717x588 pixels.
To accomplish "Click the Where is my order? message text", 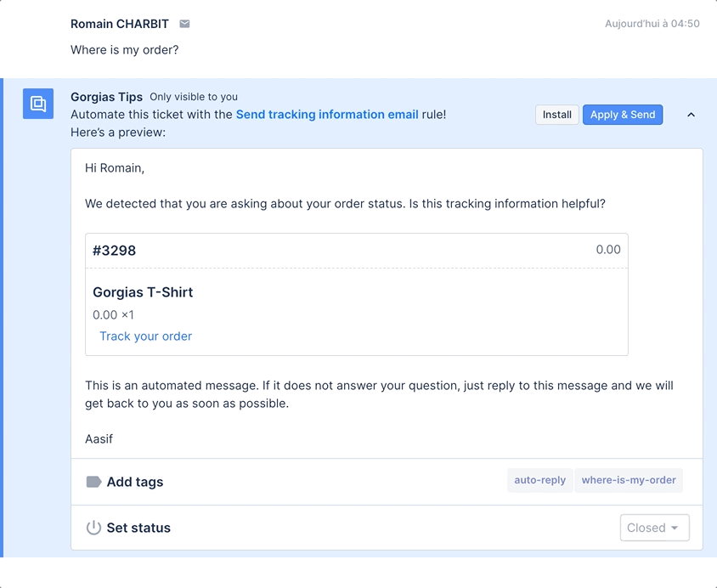I will tap(124, 50).
